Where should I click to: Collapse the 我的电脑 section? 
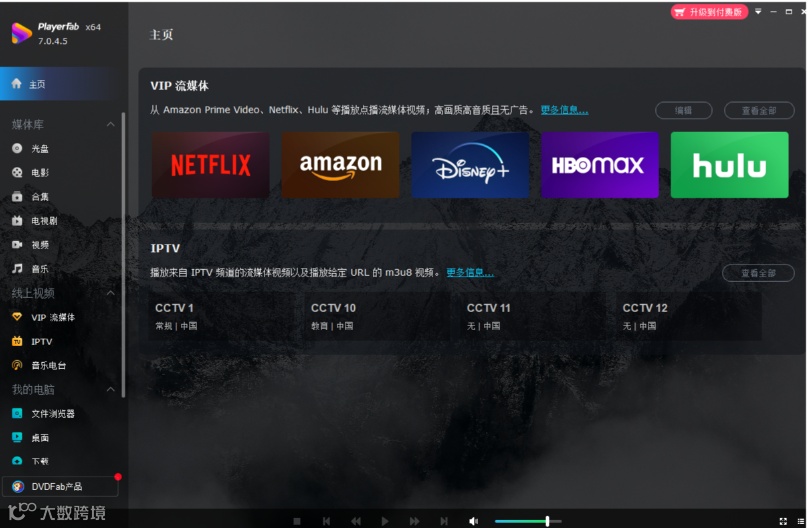click(110, 389)
